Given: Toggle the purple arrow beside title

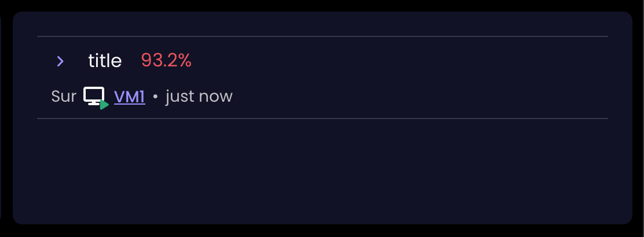Looking at the screenshot, I should tap(60, 61).
